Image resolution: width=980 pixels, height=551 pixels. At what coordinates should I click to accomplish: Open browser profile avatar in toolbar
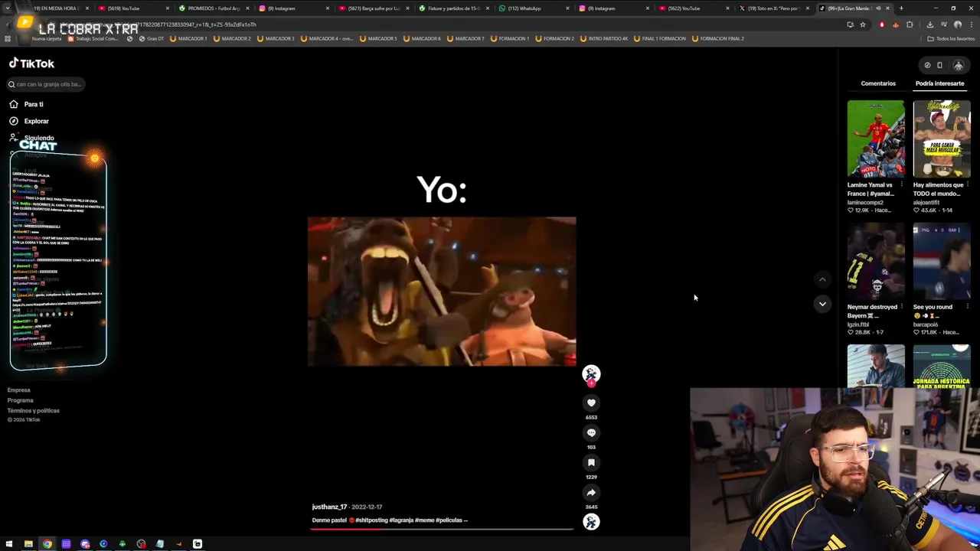[957, 24]
